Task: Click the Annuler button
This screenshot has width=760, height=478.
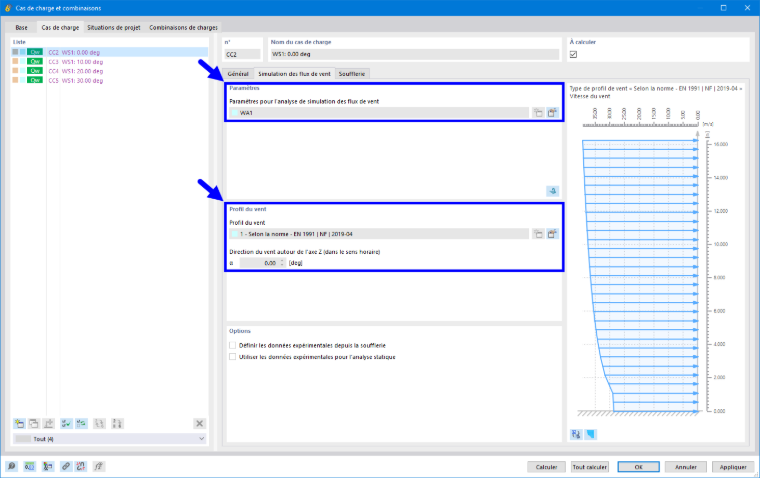Action: click(686, 467)
